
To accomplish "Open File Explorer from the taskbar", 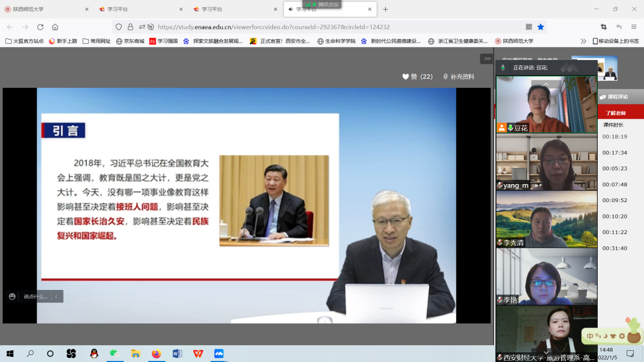I will tap(135, 353).
